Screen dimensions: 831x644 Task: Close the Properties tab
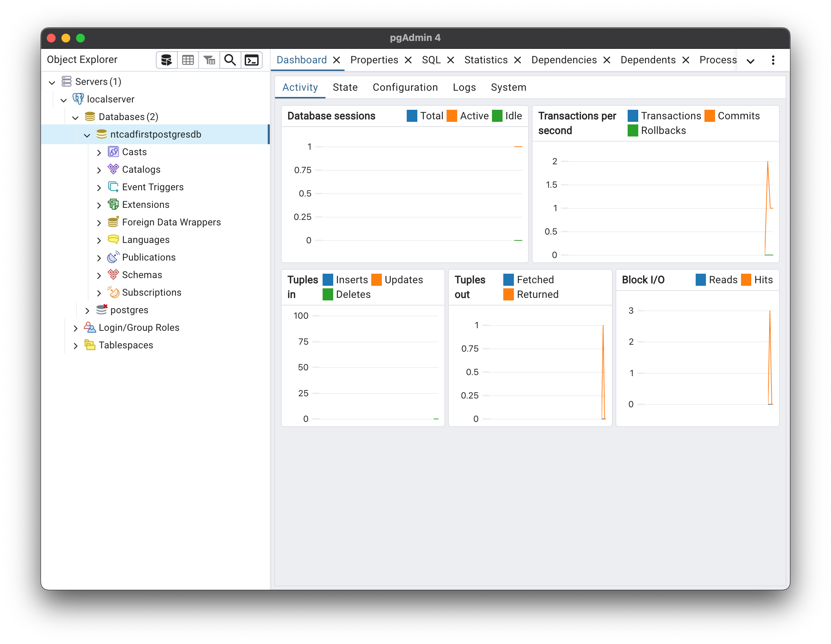pyautogui.click(x=408, y=60)
